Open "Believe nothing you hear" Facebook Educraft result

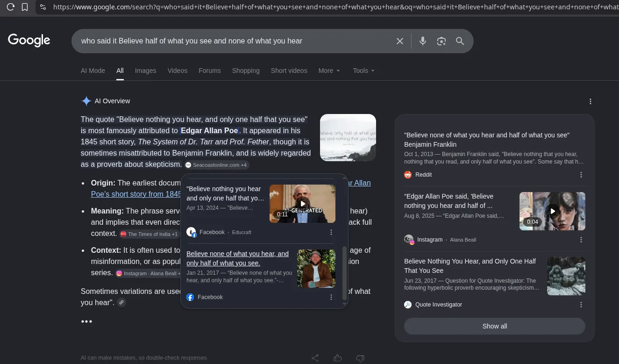[225, 193]
